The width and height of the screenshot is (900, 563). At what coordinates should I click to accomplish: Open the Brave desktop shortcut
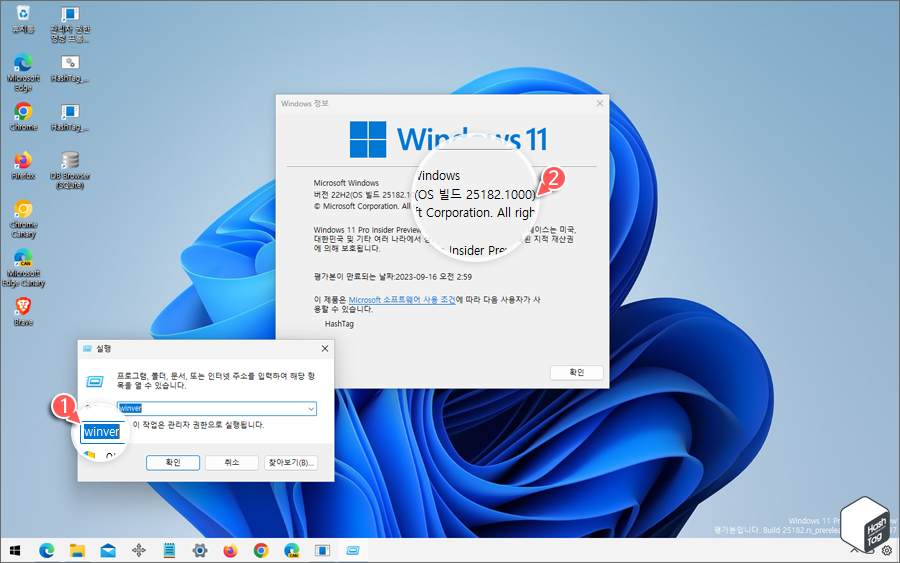coord(23,312)
